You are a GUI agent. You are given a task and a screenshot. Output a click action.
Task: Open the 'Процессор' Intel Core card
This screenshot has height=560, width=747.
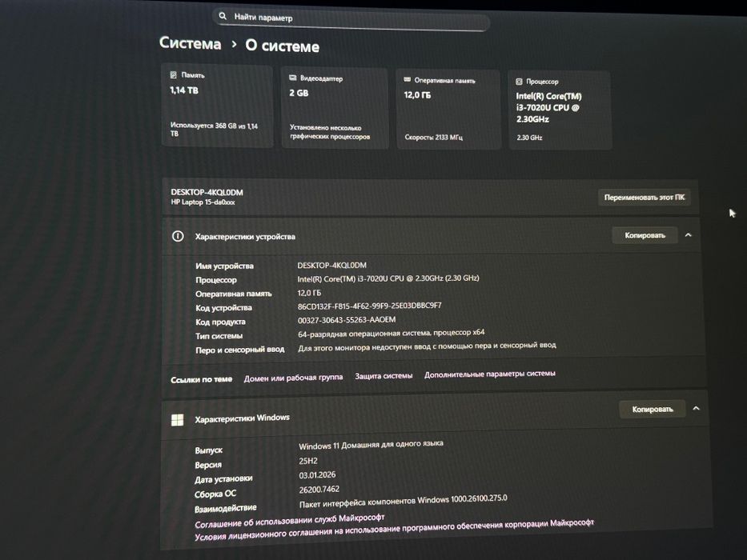tap(560, 110)
